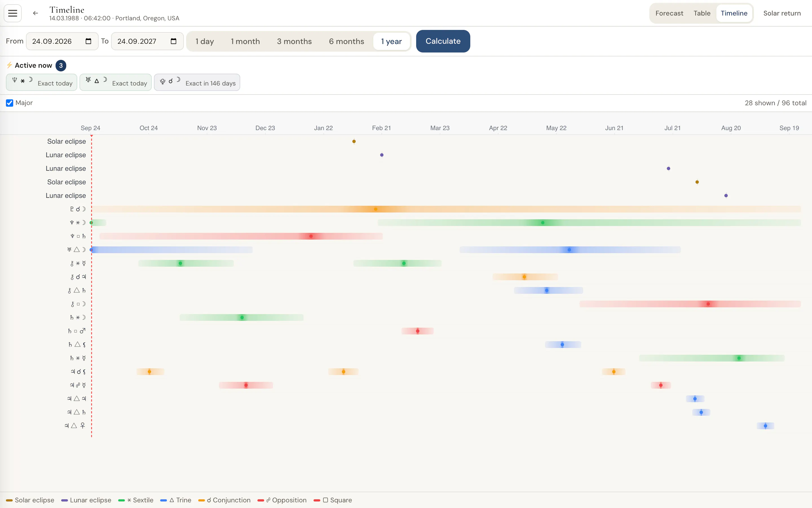The image size is (812, 508).
Task: Toggle the Major checkbox
Action: pos(9,103)
